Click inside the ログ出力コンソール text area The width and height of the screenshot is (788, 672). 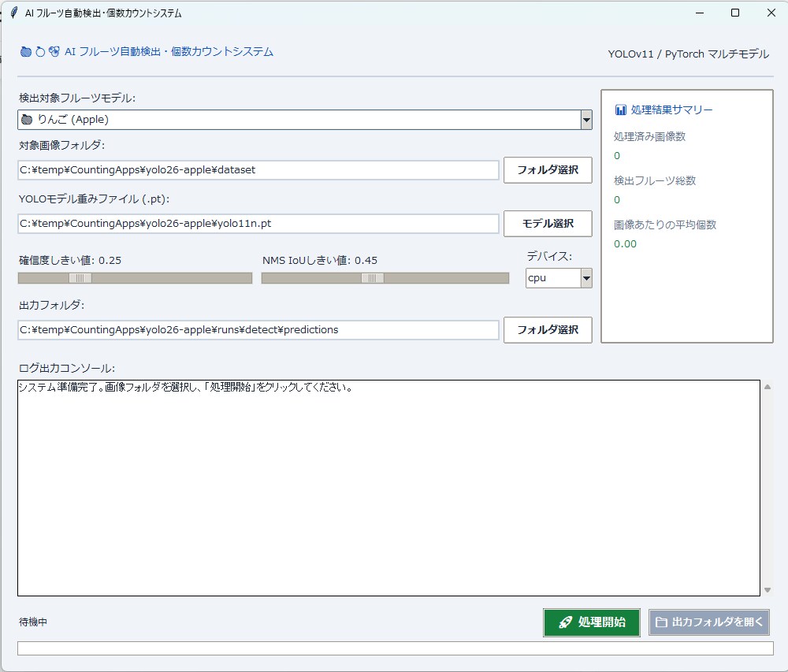click(388, 488)
